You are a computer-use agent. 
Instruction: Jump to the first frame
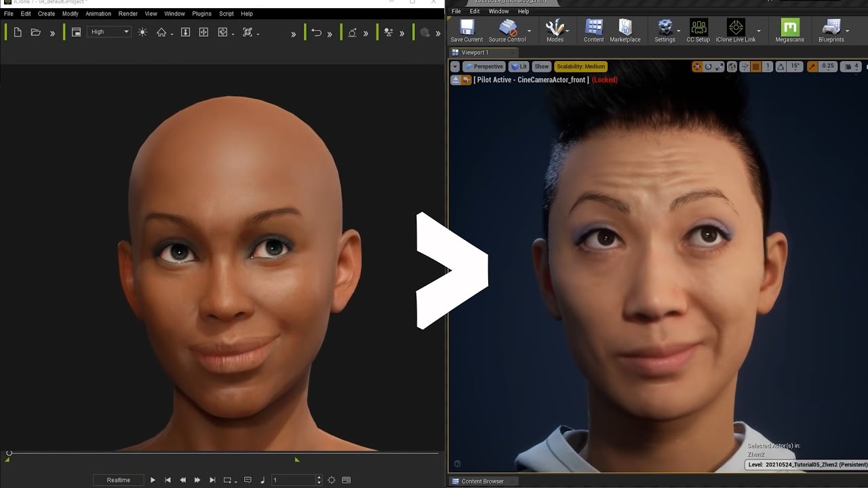click(x=167, y=480)
